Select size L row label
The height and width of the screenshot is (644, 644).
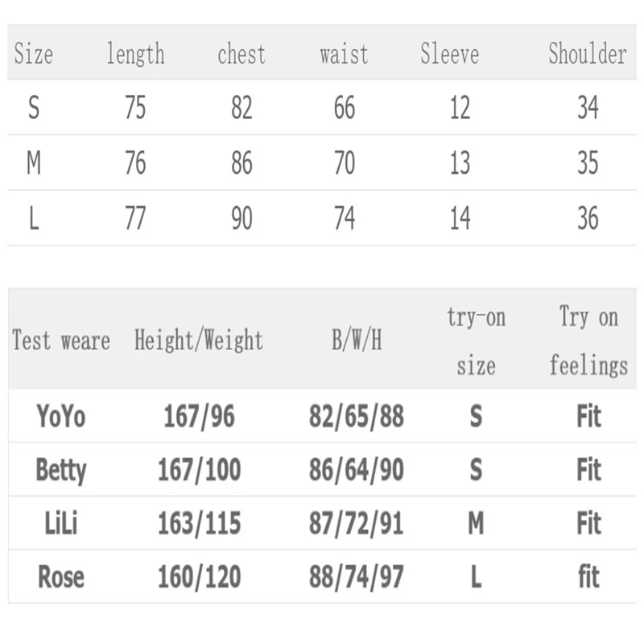coord(34,217)
